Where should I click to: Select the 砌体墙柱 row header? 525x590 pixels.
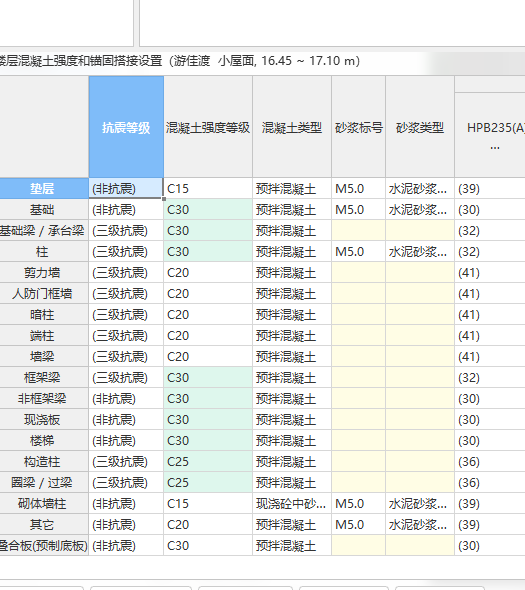tap(44, 504)
